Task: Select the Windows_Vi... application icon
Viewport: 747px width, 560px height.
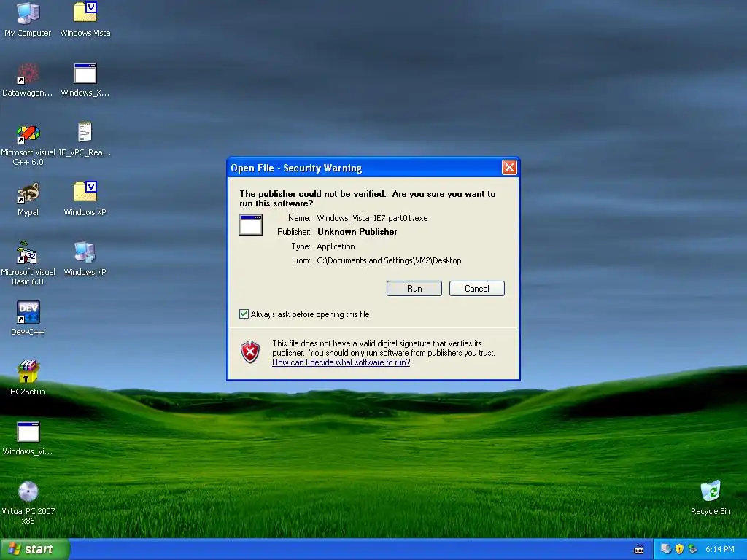Action: point(28,432)
